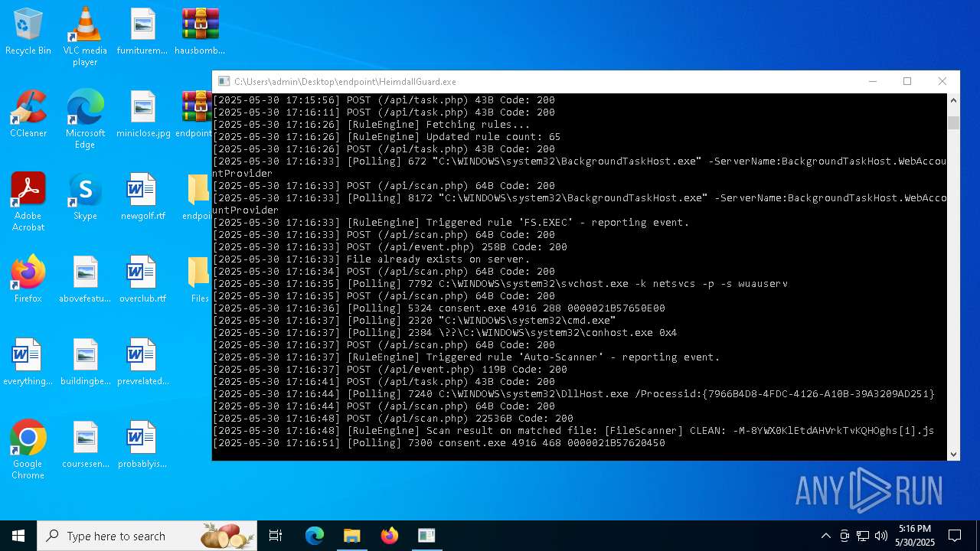
Task: Show hidden tray icons chevron
Action: pos(825,536)
